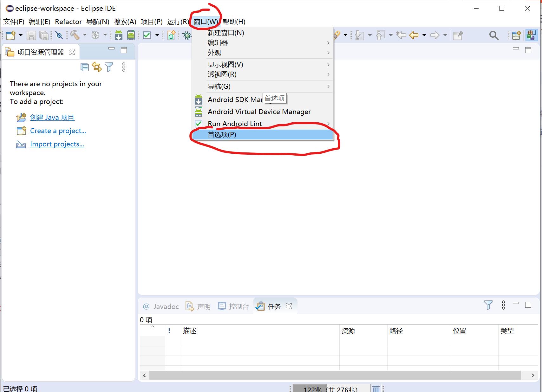
Task: Expand the 编辑器 submenu
Action: pyautogui.click(x=263, y=43)
